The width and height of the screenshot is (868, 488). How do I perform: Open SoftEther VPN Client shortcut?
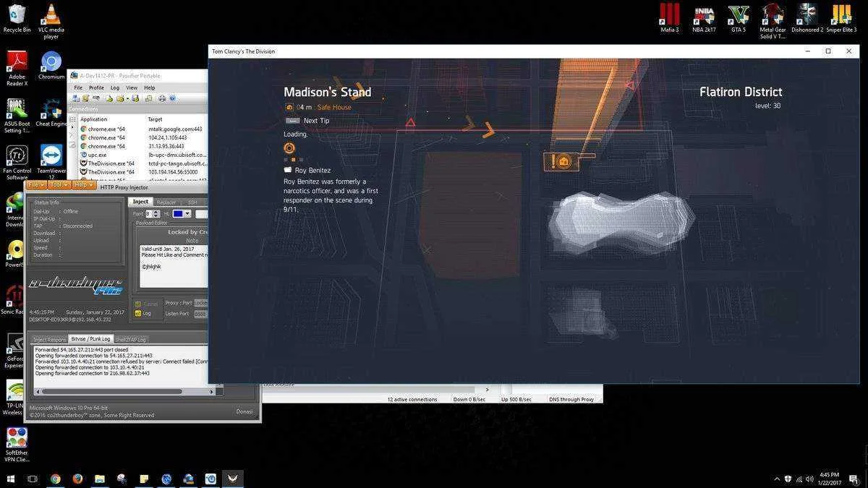17,445
